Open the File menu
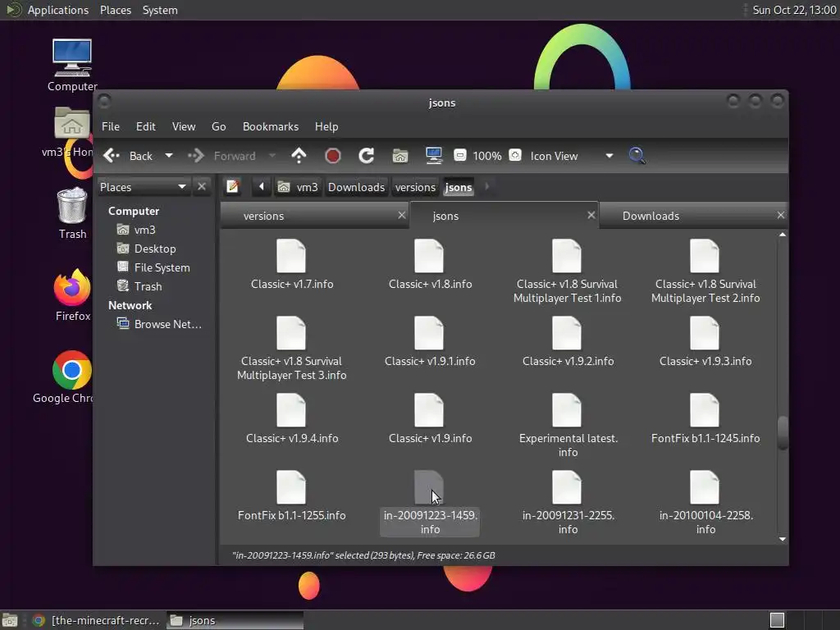840x630 pixels. click(111, 126)
